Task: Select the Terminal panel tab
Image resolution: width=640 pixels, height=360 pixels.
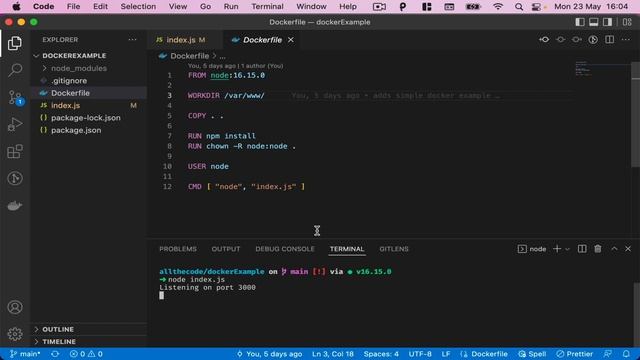Action: click(347, 249)
